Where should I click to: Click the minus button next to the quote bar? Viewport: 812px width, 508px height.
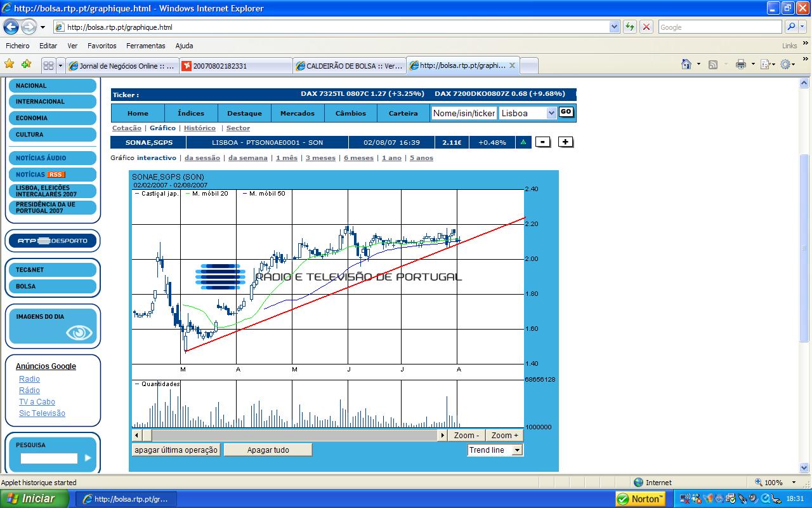click(x=542, y=142)
